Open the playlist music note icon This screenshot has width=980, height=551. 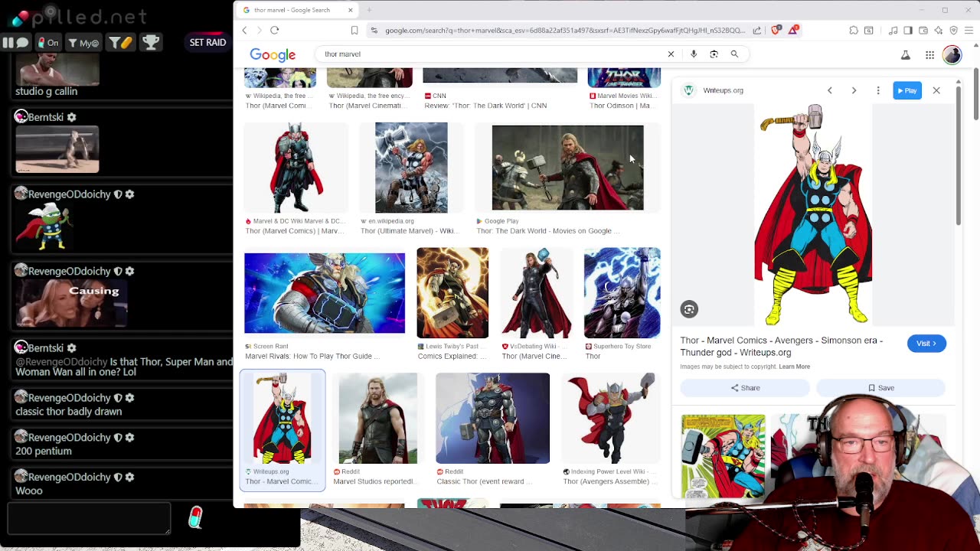coord(893,31)
